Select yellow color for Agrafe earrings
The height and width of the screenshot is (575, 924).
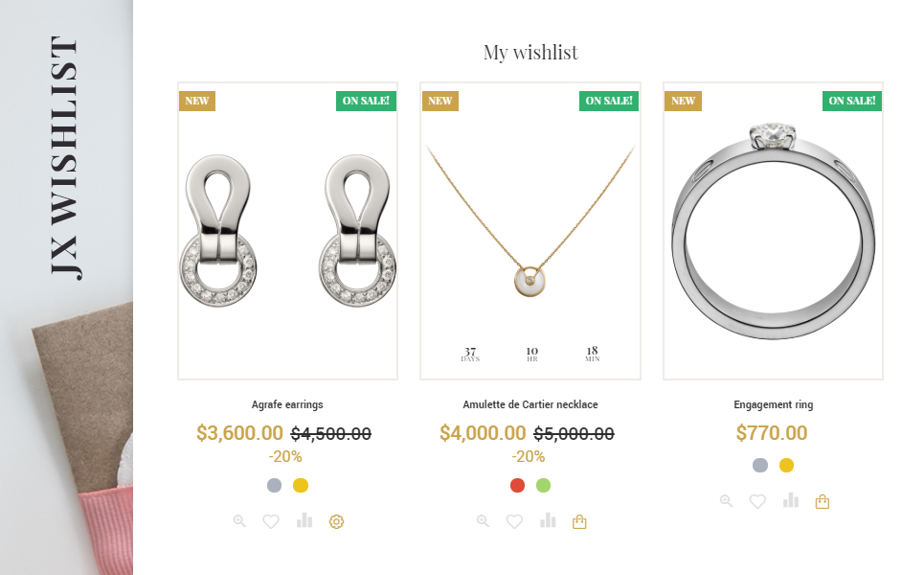point(301,485)
